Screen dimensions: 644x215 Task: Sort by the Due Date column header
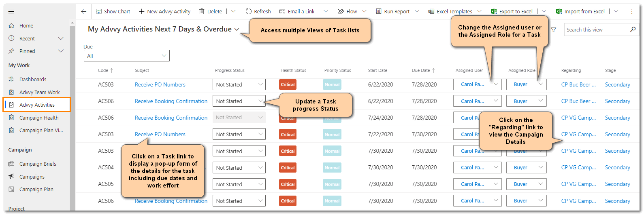[421, 70]
